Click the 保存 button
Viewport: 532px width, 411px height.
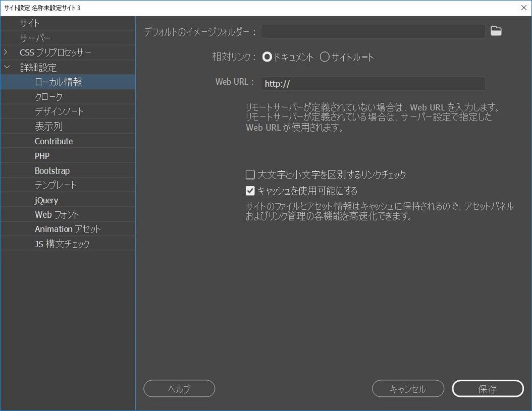point(487,388)
